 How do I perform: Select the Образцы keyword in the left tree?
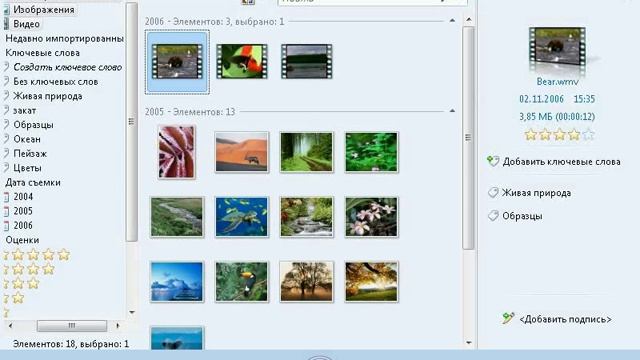coord(33,125)
